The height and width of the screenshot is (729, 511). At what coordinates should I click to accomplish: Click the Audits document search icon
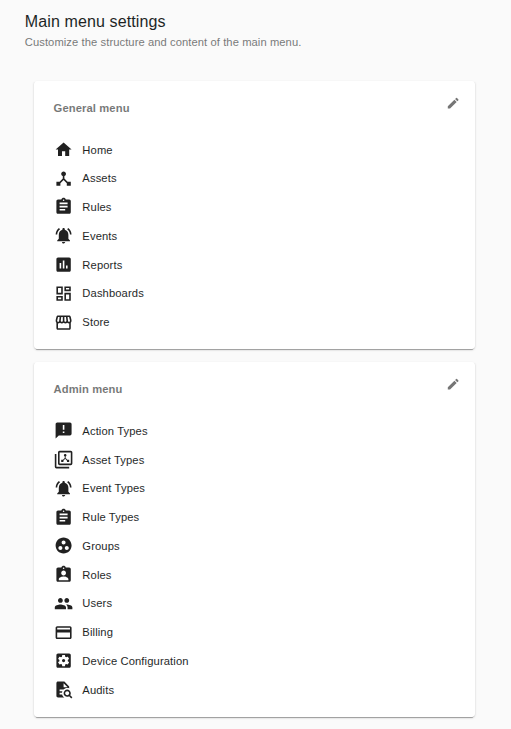click(64, 690)
